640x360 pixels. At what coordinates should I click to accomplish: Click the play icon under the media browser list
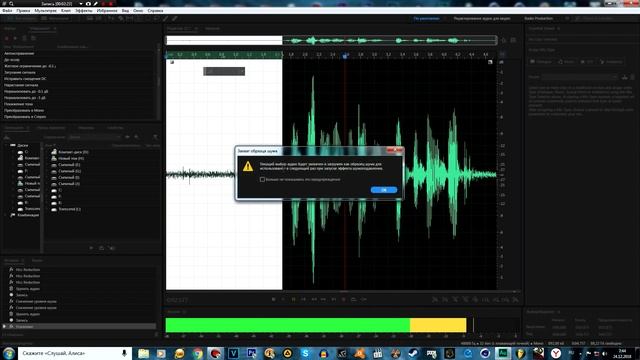pos(91,248)
